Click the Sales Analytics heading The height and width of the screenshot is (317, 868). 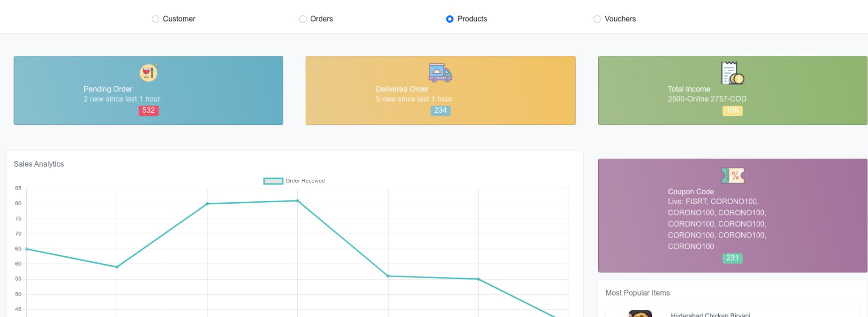point(39,164)
